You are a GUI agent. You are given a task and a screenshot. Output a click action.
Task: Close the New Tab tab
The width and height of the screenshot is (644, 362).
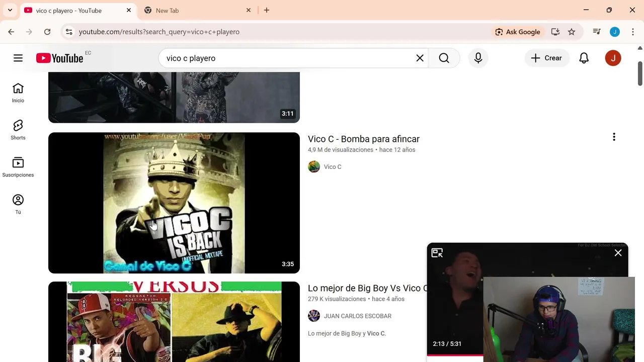249,10
